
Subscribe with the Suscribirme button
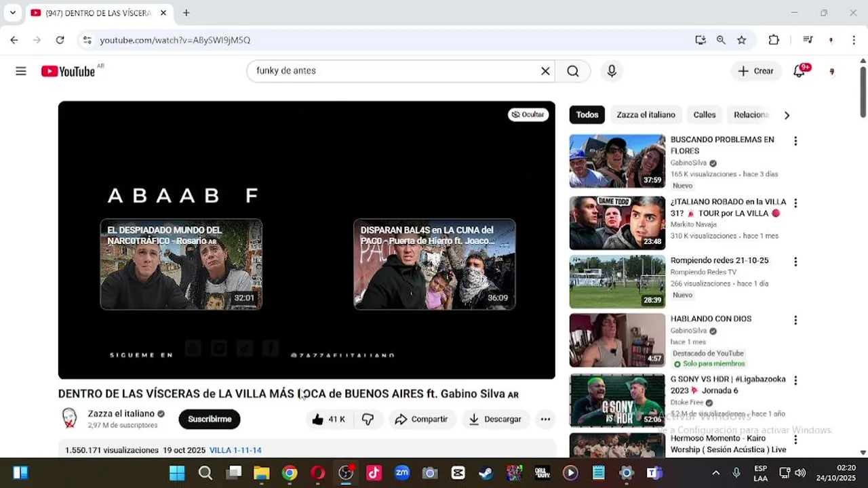click(210, 420)
